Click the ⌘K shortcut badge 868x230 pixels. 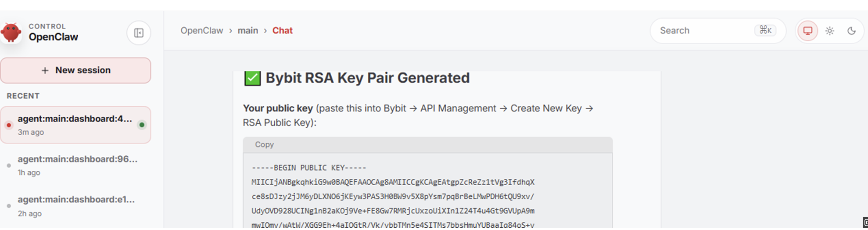coord(765,30)
